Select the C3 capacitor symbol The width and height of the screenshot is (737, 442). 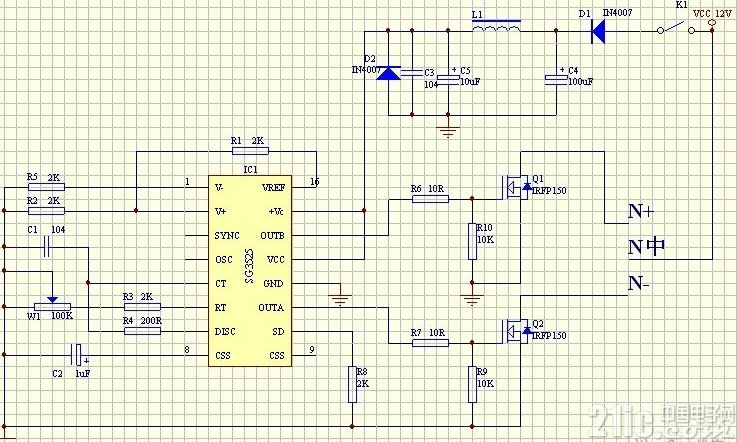tap(412, 72)
